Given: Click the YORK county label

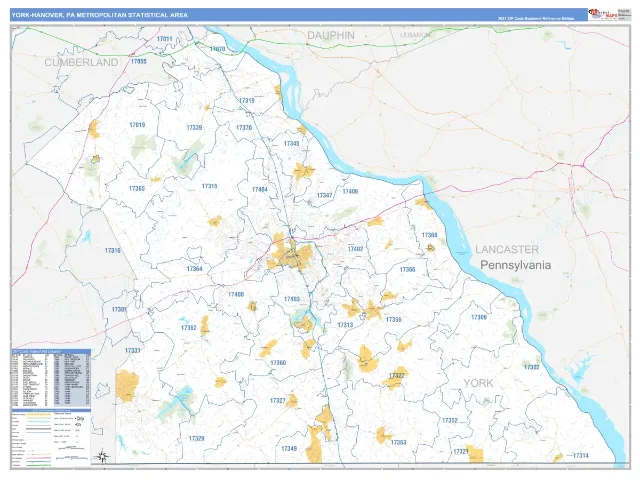Looking at the screenshot, I should 478,383.
